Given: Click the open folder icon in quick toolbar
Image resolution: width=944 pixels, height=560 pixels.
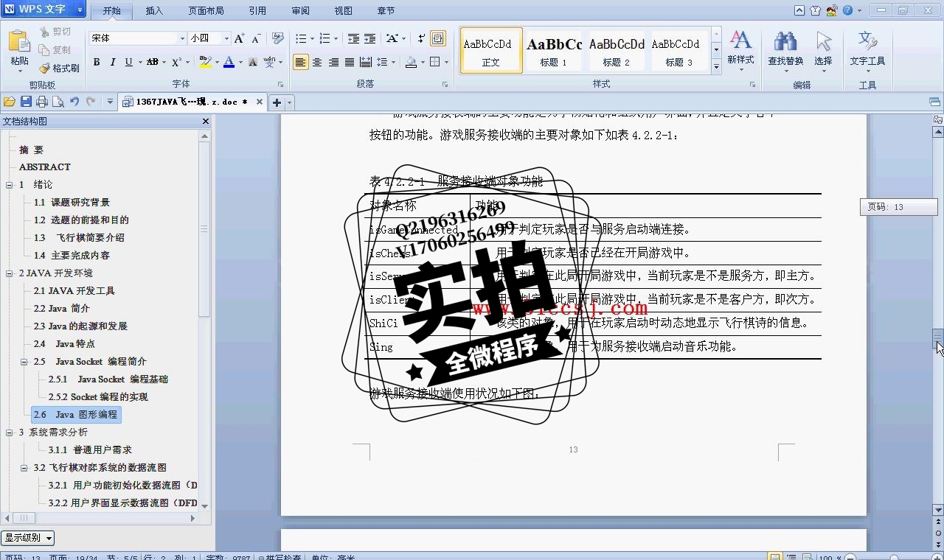Looking at the screenshot, I should pyautogui.click(x=10, y=102).
